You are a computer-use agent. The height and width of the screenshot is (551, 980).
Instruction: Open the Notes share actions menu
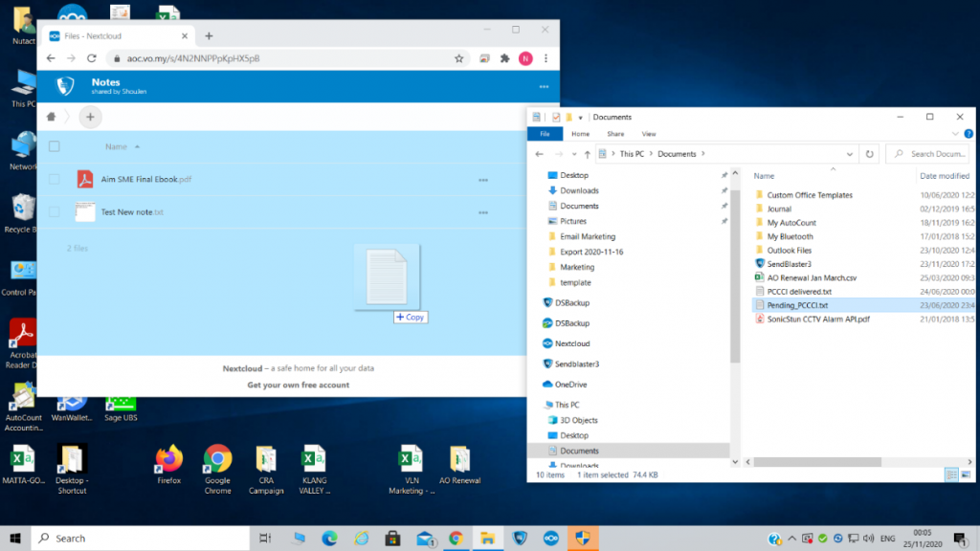click(x=544, y=87)
